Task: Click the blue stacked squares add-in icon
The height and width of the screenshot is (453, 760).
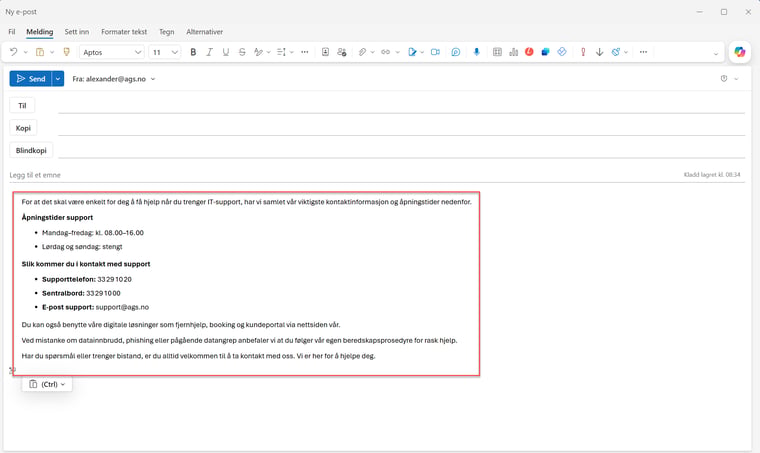Action: pos(545,52)
